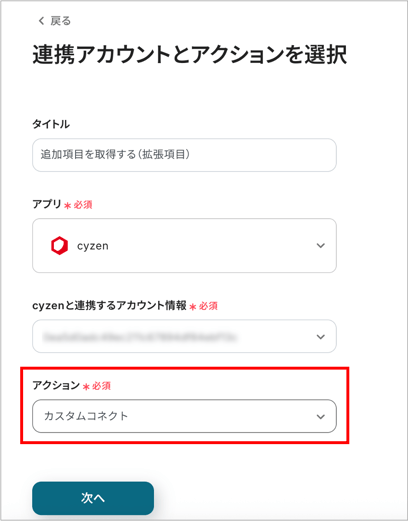The image size is (408, 521).
Task: Click the アクション field label
Action: click(56, 385)
